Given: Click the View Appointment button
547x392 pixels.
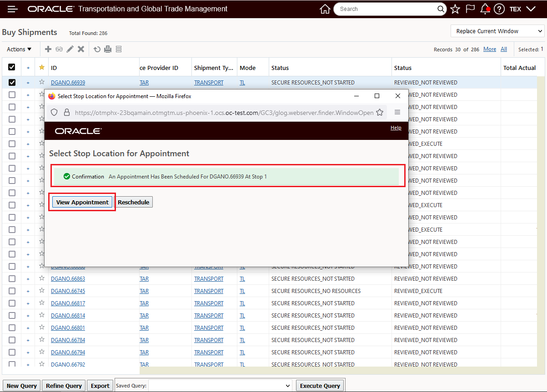Looking at the screenshot, I should click(82, 202).
